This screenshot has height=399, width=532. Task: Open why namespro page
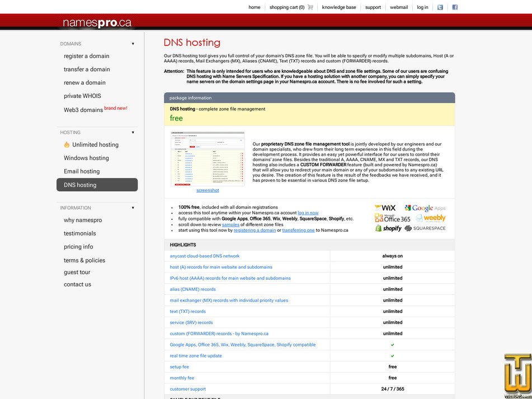(83, 220)
